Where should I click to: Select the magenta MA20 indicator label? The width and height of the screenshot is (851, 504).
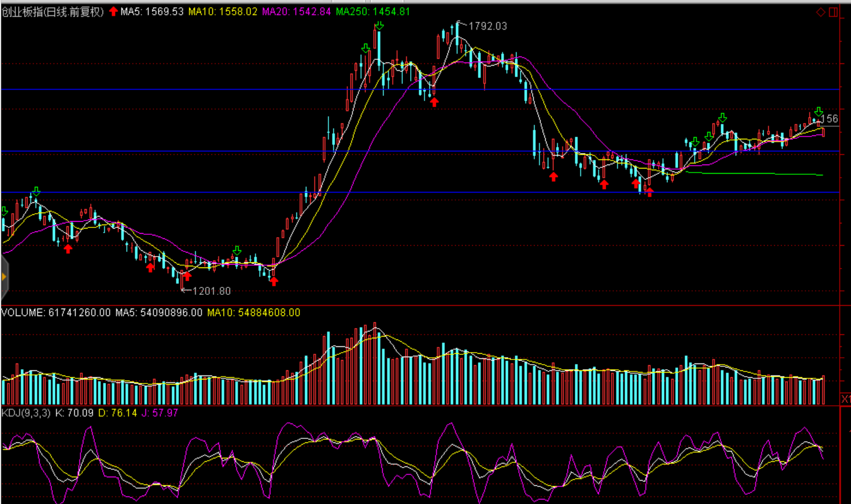296,12
